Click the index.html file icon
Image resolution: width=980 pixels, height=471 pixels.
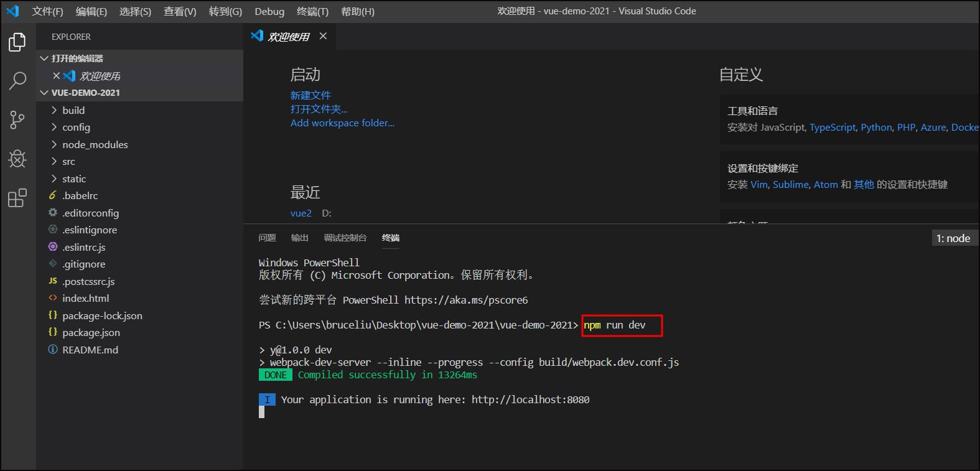point(53,298)
